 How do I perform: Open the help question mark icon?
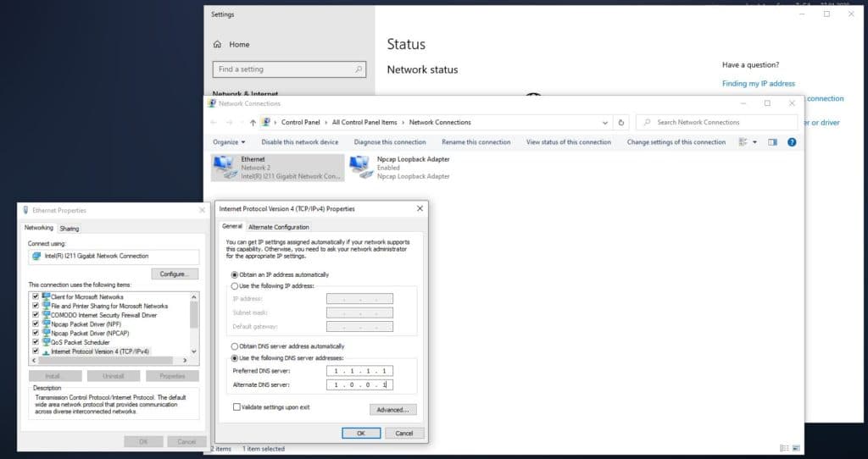(792, 142)
